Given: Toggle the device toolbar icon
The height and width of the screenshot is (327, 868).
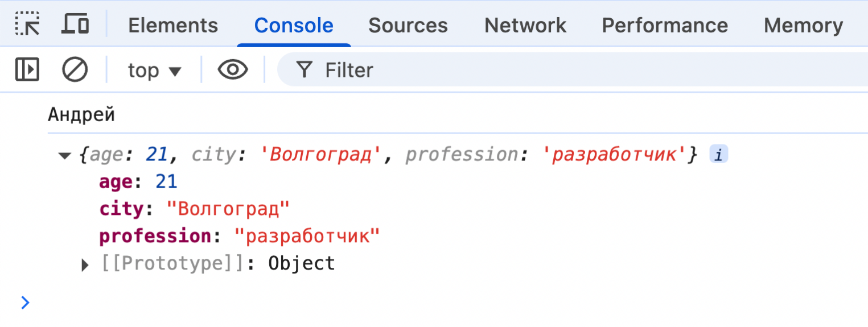Looking at the screenshot, I should tap(75, 24).
